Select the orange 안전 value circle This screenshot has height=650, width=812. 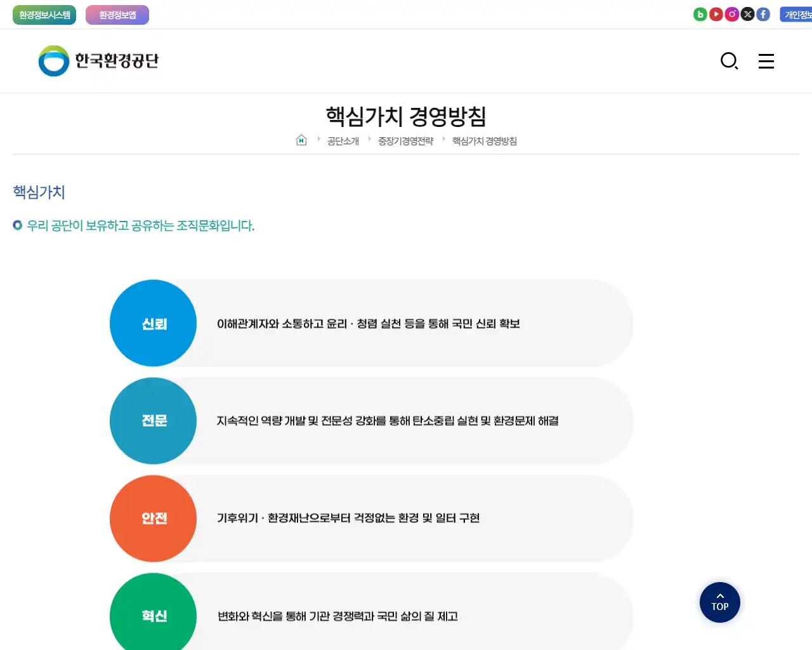(153, 518)
